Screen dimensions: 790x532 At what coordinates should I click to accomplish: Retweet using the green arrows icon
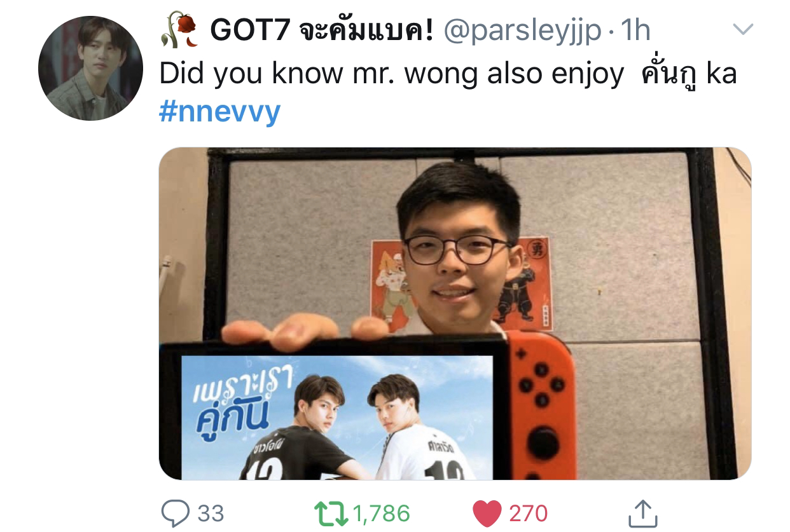coord(331,512)
